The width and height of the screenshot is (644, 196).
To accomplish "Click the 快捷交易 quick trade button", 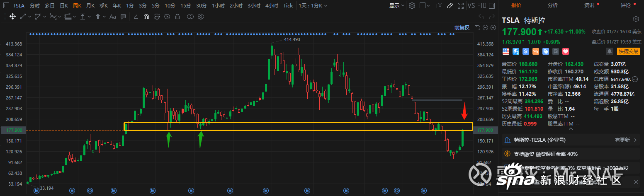I will (x=628, y=51).
